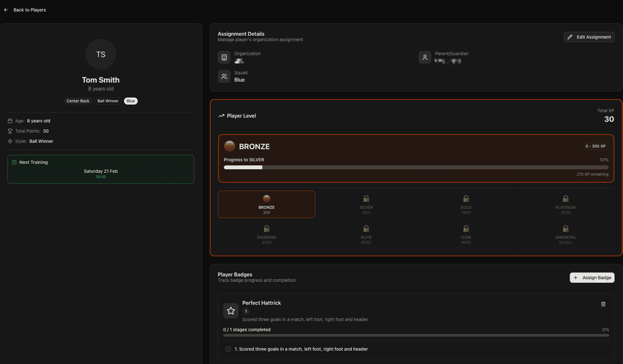This screenshot has width=623, height=364.
Task: Click the Organization building icon
Action: tap(224, 57)
